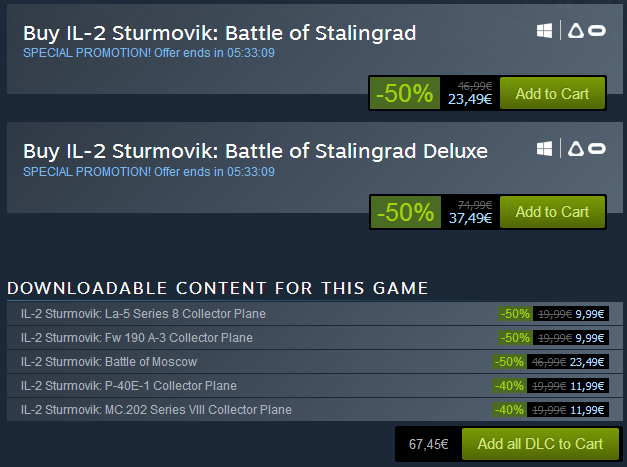Click Windows icon on Stalingrad Deluxe package
This screenshot has width=627, height=467.
tap(545, 148)
